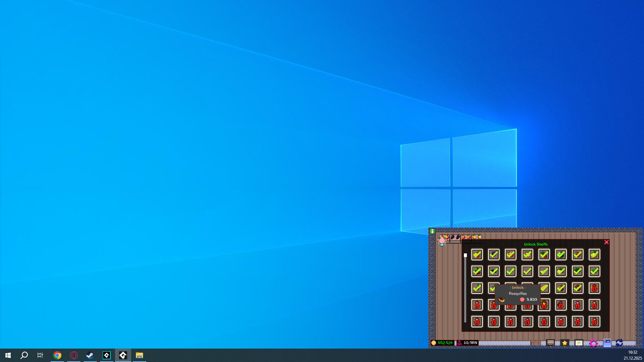The height and width of the screenshot is (362, 644).
Task: Open the pink settings gear on the game toolbar
Action: [594, 343]
